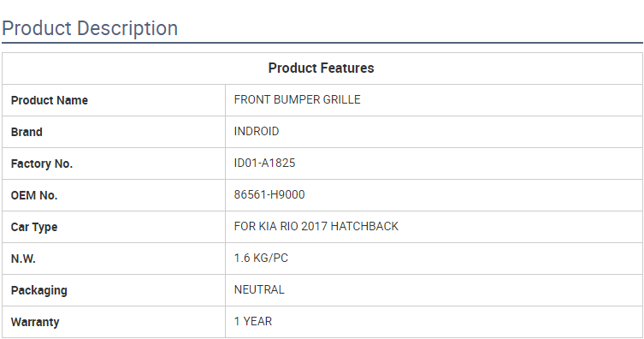This screenshot has width=644, height=339.
Task: Select the 1 YEAR warranty value
Action: (x=253, y=321)
